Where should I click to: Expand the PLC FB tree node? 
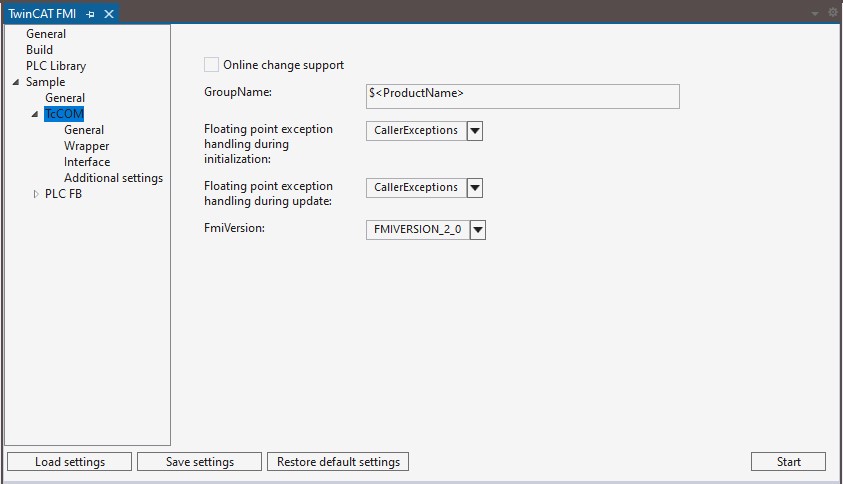coord(35,194)
